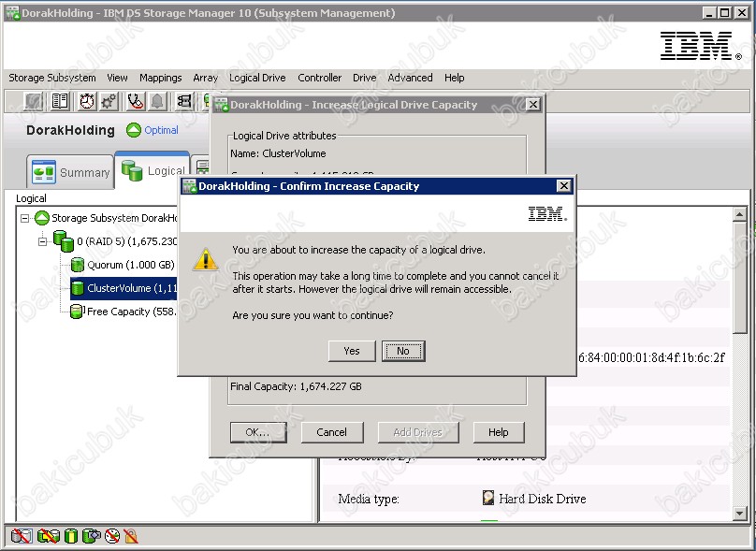Click the properties pane vertical scrollbar thumb

[739, 277]
